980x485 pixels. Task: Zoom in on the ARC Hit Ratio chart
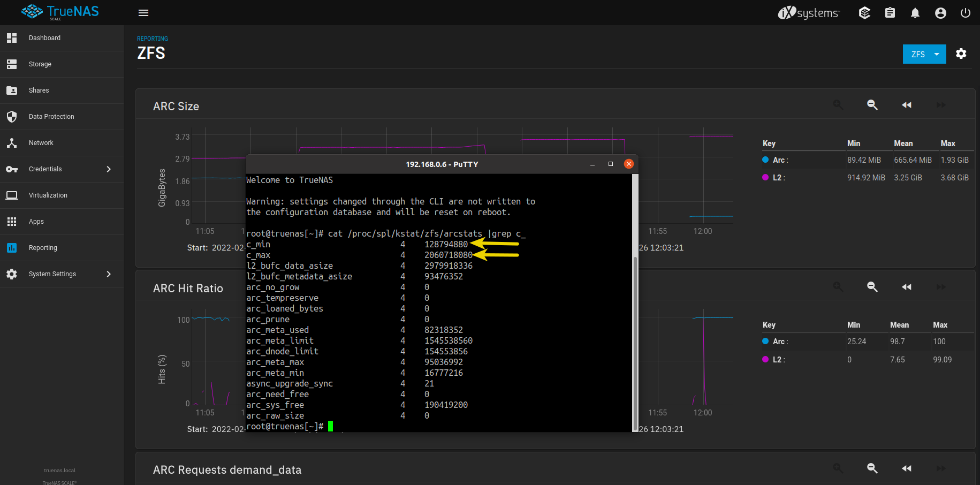click(838, 287)
